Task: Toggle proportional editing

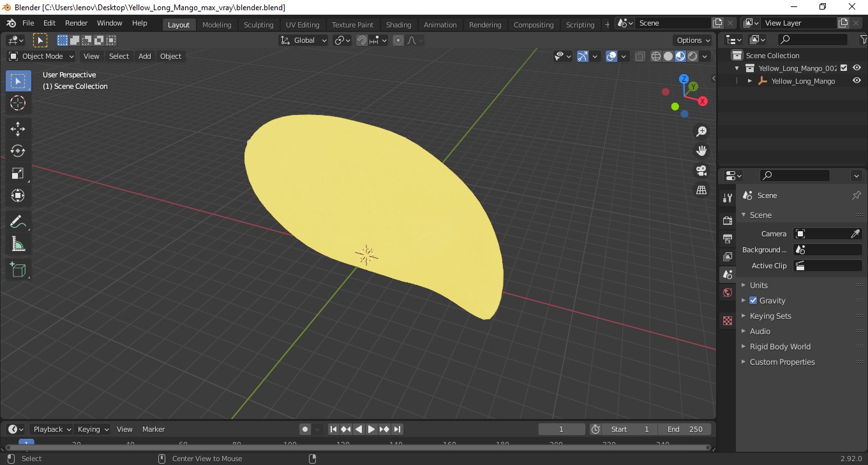Action: point(398,40)
